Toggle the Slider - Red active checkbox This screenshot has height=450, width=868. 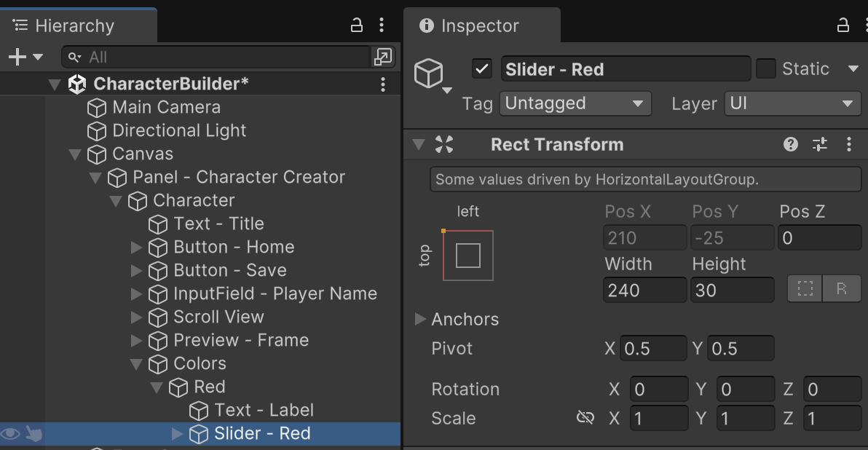pyautogui.click(x=482, y=69)
